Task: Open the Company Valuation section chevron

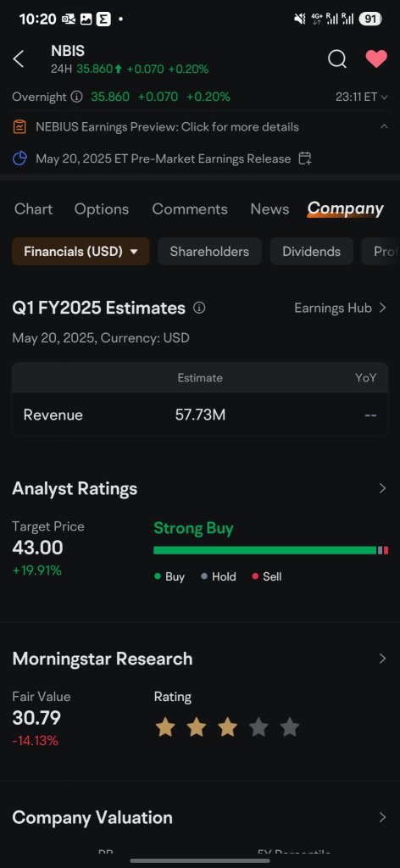Action: click(x=382, y=817)
